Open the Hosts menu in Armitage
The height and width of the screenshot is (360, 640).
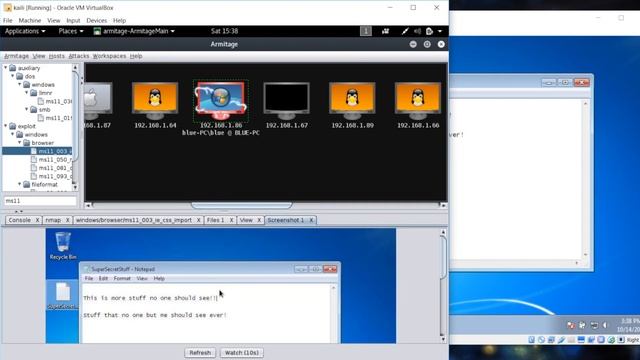[x=57, y=56]
